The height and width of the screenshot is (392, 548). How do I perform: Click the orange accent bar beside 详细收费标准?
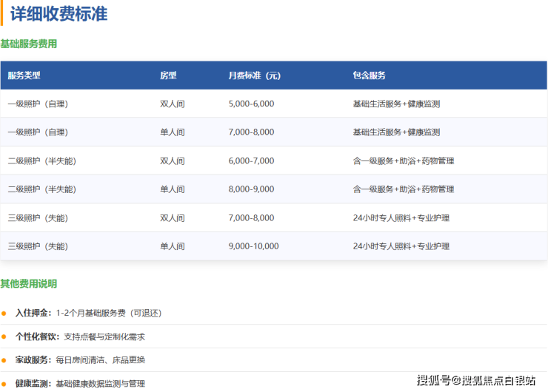pos(1,13)
